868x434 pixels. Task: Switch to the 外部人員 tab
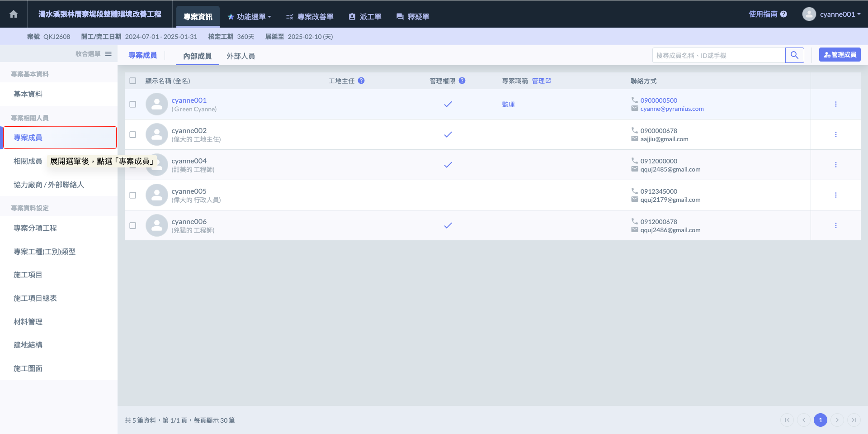[x=241, y=56]
